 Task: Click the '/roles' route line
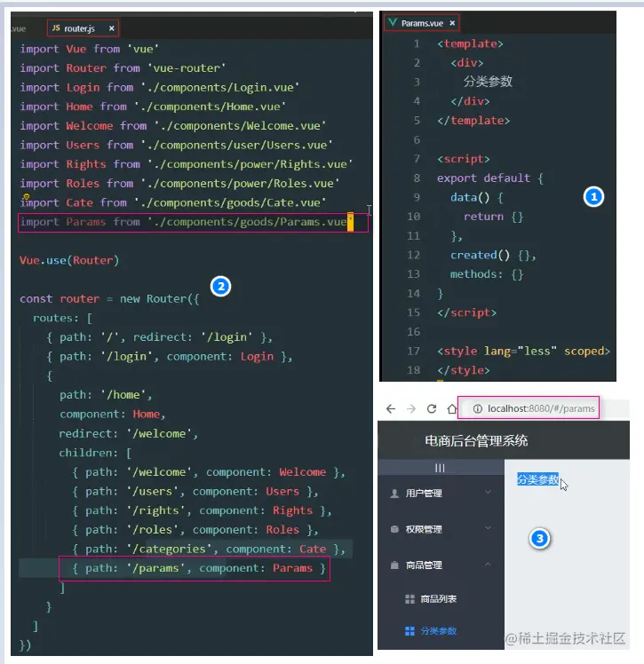(x=195, y=530)
